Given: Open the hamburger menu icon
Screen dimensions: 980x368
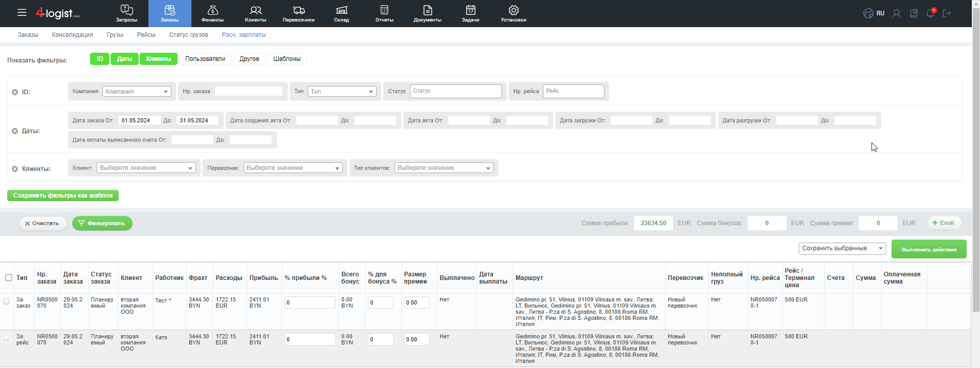Looking at the screenshot, I should (21, 13).
